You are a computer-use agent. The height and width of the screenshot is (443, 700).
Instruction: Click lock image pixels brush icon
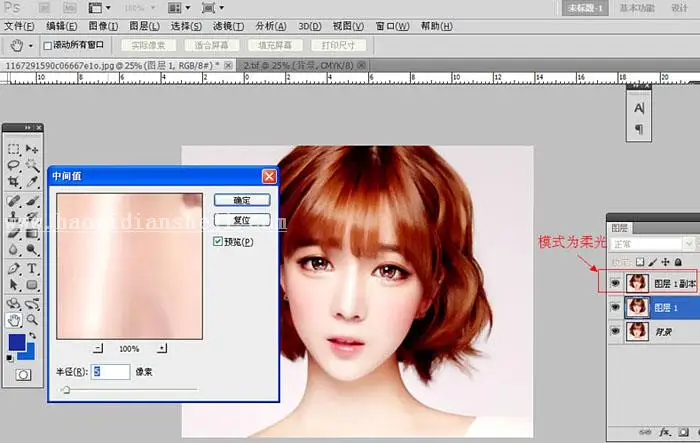653,262
